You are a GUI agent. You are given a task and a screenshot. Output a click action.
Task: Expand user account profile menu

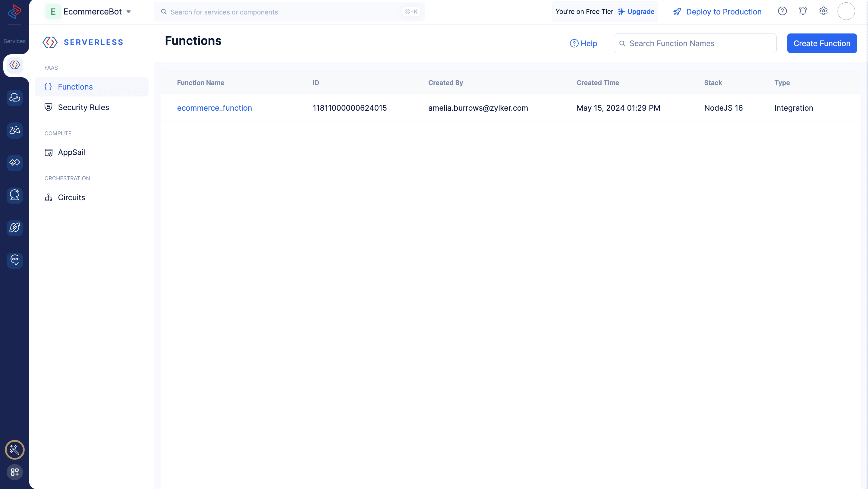845,11
